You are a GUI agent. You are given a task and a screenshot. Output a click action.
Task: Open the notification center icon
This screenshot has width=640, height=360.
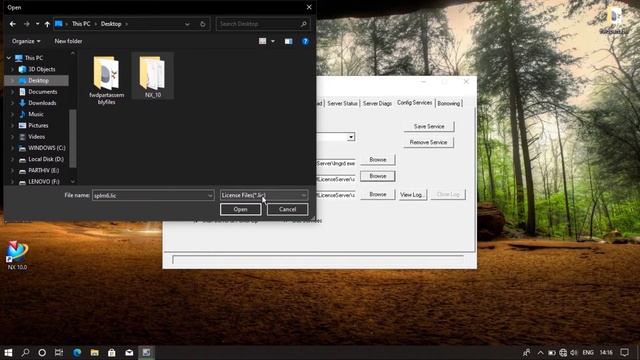(624, 353)
